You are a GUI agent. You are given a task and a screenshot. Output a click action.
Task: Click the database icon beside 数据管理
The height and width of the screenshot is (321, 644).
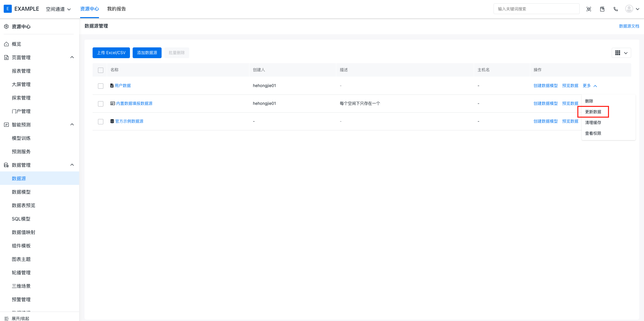(6, 165)
